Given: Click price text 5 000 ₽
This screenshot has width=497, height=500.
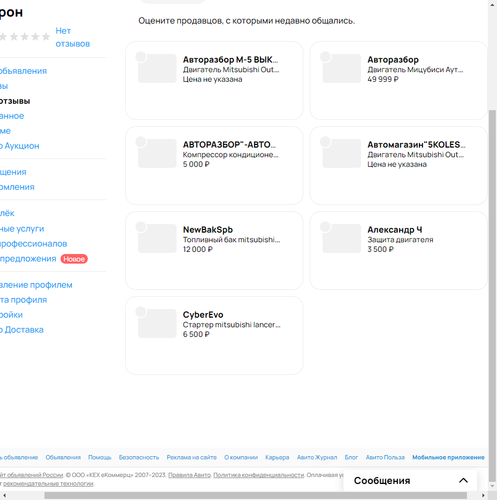Looking at the screenshot, I should click(196, 164).
